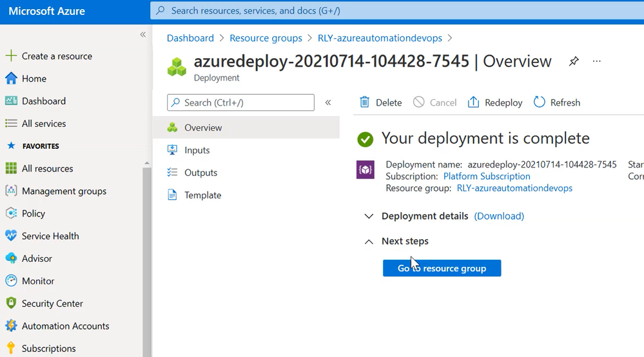The width and height of the screenshot is (644, 357).
Task: Click the Template document icon
Action: 172,195
